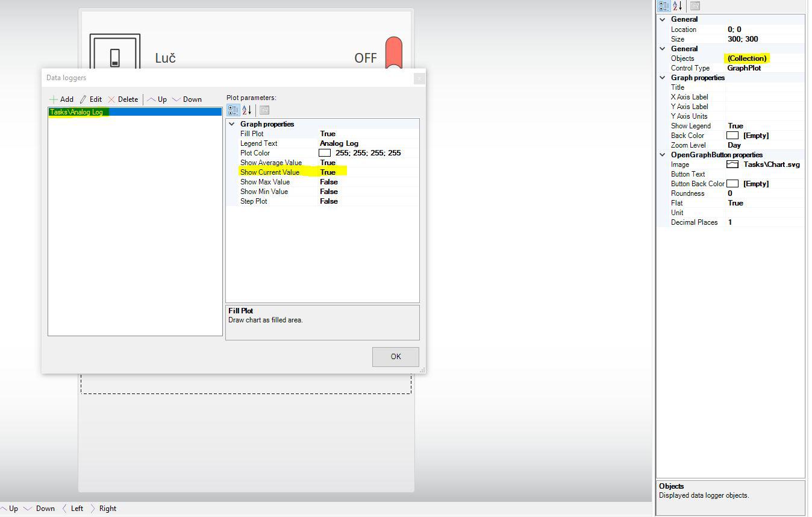Click the Alphabetical sort icon in Plot parameters
The image size is (812, 517).
click(247, 110)
